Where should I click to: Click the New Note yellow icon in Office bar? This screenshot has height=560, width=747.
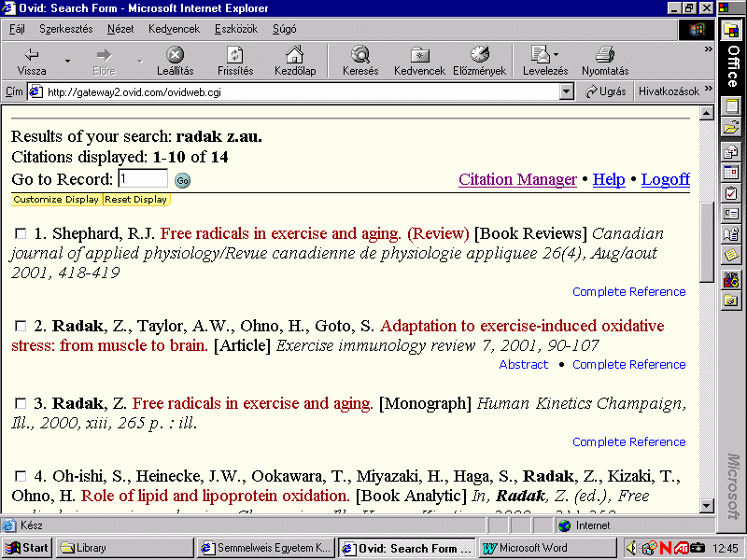(731, 256)
